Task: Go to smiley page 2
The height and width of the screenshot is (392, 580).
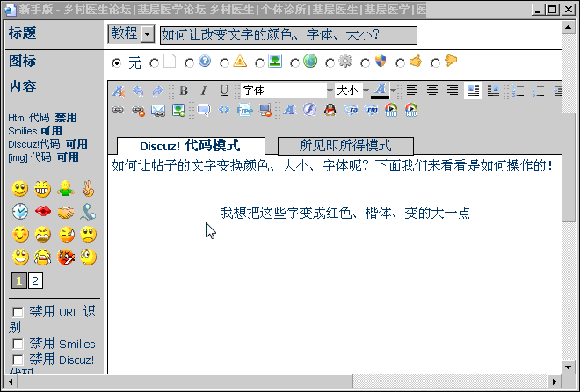Action: point(35,280)
